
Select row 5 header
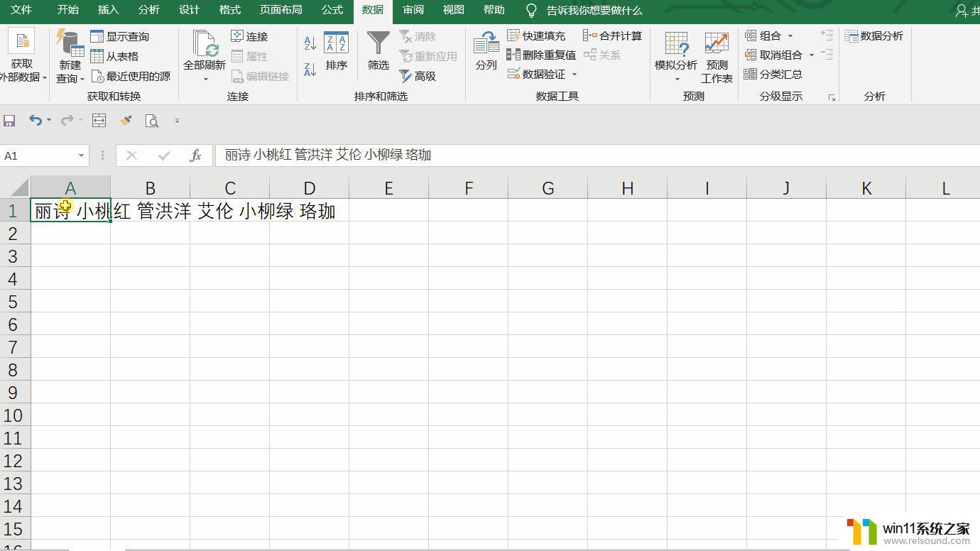(15, 301)
